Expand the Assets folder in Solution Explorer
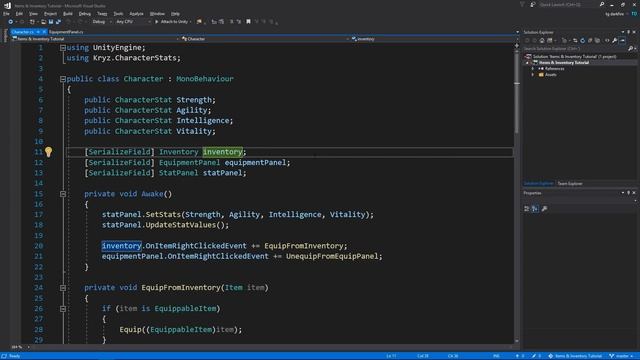The height and width of the screenshot is (360, 640). click(x=533, y=75)
